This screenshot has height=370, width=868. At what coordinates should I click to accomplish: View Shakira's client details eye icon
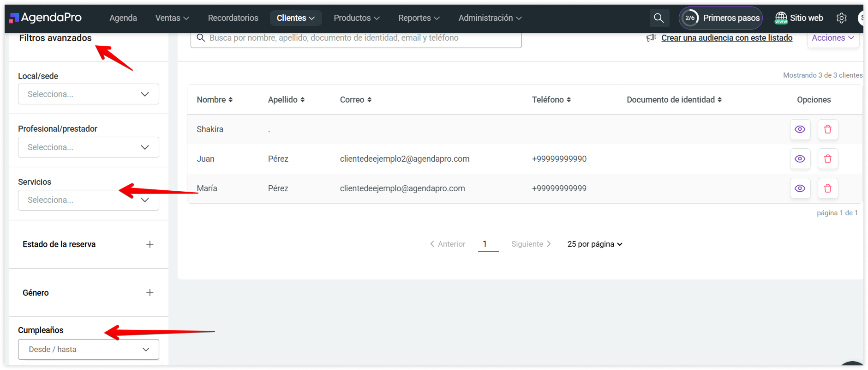click(800, 129)
